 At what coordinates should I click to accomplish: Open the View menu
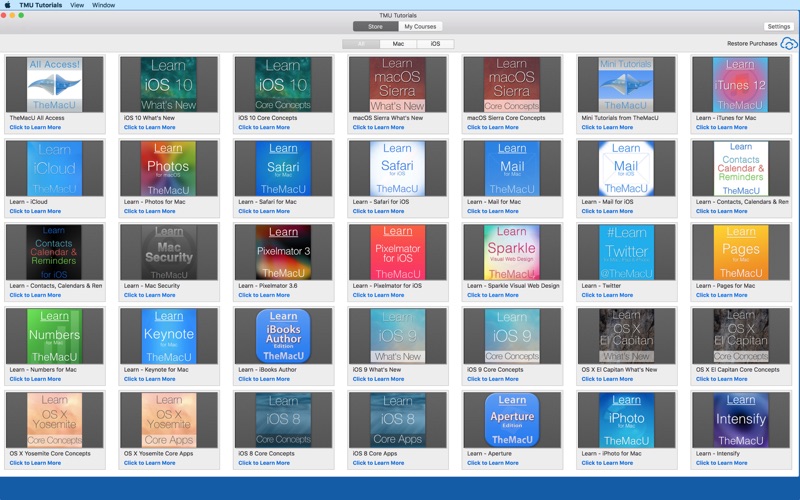[x=77, y=5]
